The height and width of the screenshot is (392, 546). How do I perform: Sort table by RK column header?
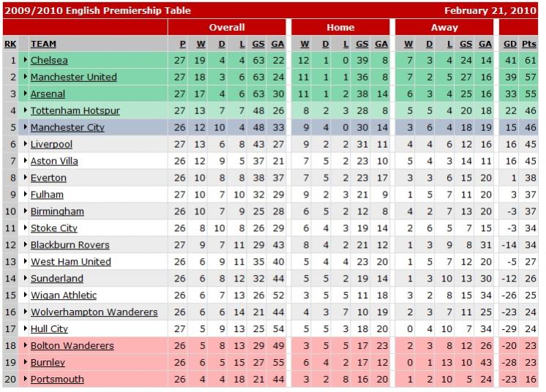tap(10, 44)
